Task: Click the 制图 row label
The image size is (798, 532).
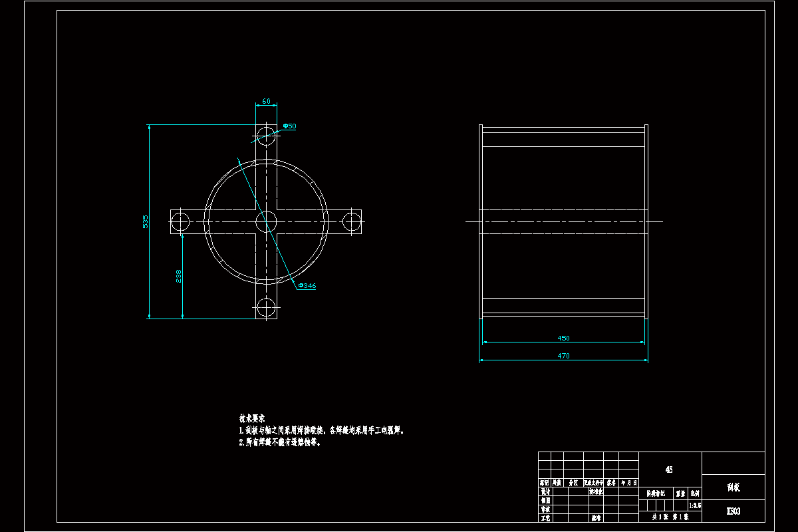Action: click(x=545, y=500)
